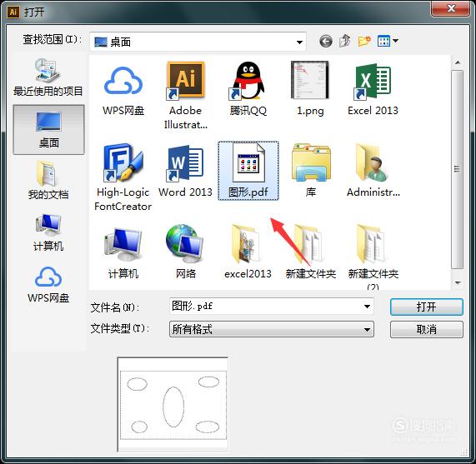Open WPS网盘 in the places sidebar
This screenshot has height=464, width=476.
[48, 285]
